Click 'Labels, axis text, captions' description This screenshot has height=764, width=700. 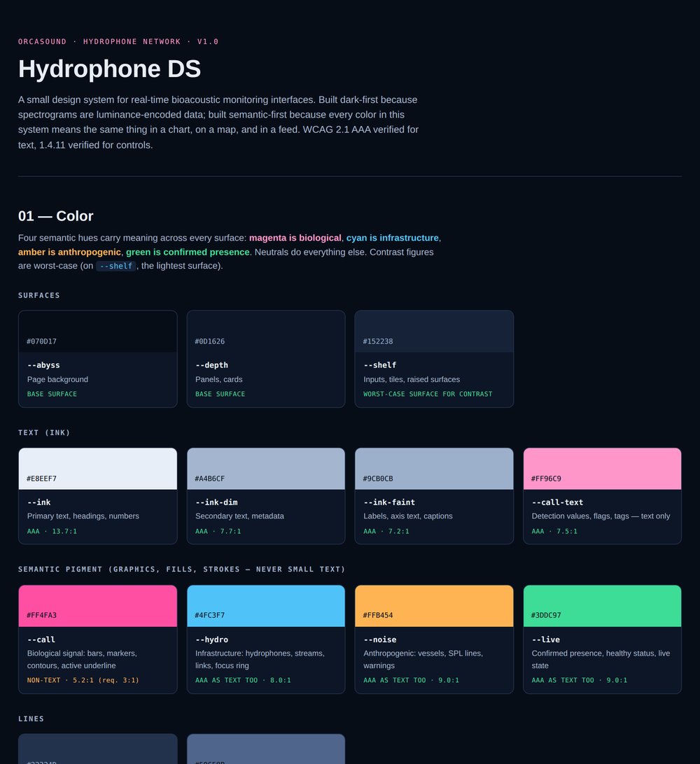pos(408,516)
